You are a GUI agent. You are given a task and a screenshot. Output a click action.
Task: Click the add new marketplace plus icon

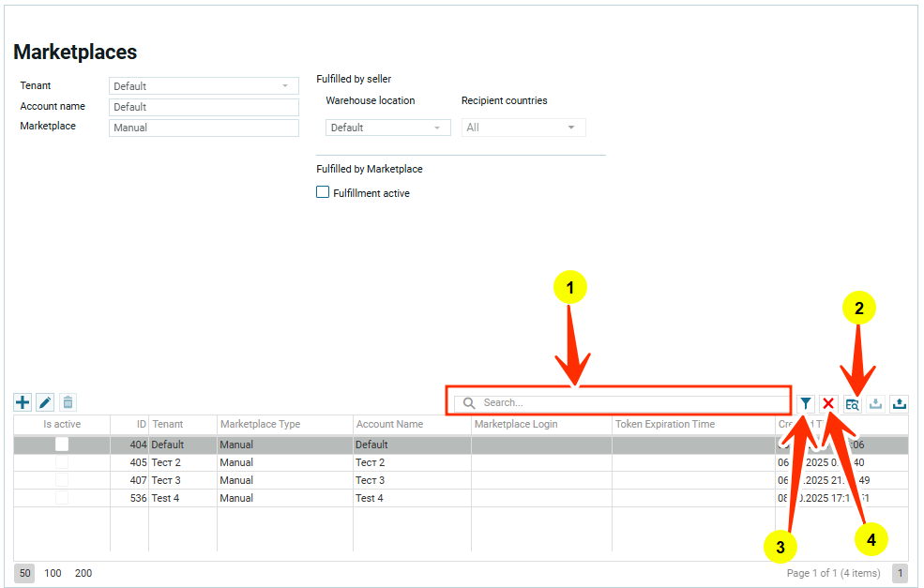tap(23, 402)
